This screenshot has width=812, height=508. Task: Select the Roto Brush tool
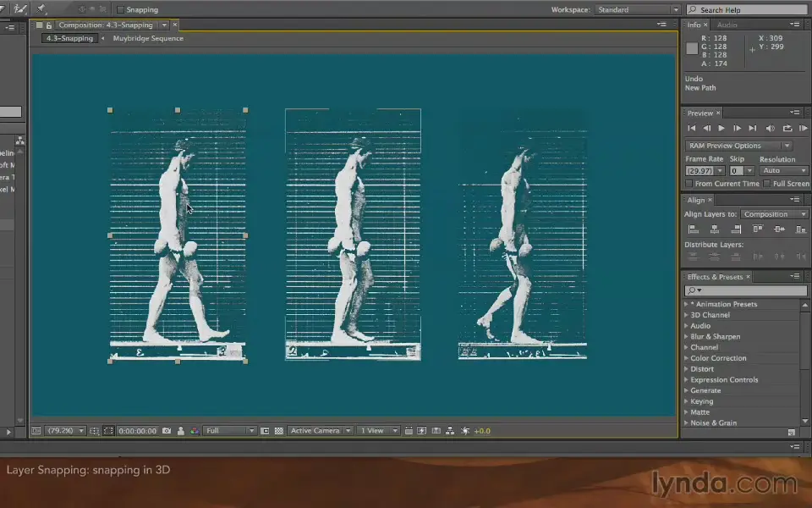(20, 8)
